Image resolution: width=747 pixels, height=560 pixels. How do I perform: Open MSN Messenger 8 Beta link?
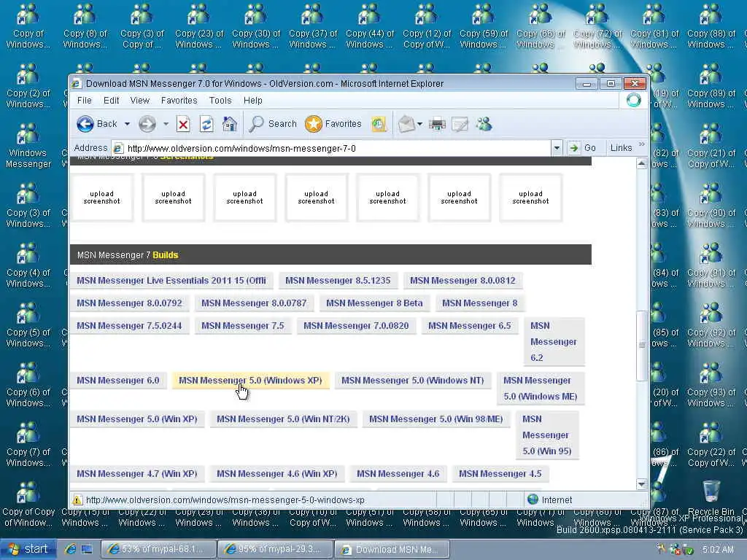pyautogui.click(x=374, y=303)
